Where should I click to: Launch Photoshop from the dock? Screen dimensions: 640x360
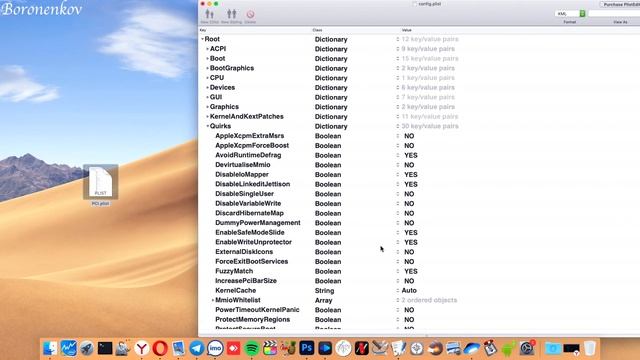307,348
